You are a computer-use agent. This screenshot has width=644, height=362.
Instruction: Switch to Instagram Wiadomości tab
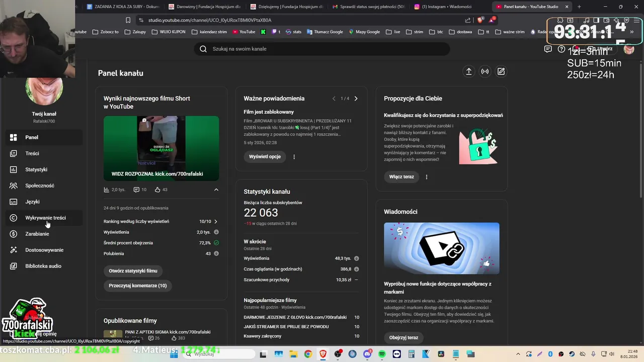click(x=451, y=7)
